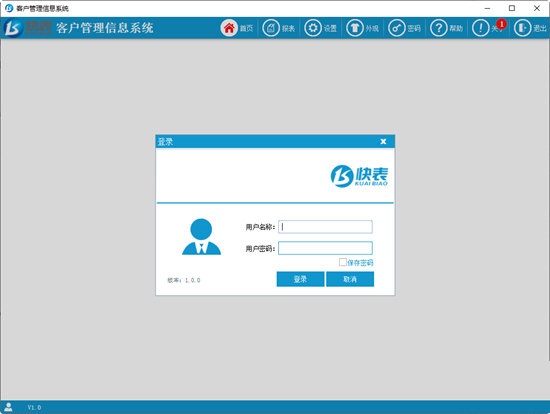
Task: Go to the 首页 home icon
Action: click(x=229, y=28)
